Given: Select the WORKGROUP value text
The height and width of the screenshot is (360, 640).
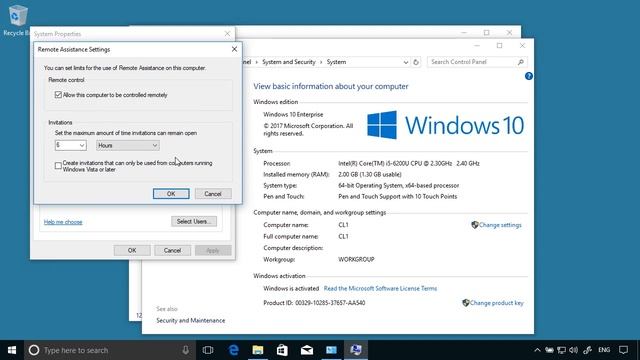Looking at the screenshot, I should click(x=356, y=259).
